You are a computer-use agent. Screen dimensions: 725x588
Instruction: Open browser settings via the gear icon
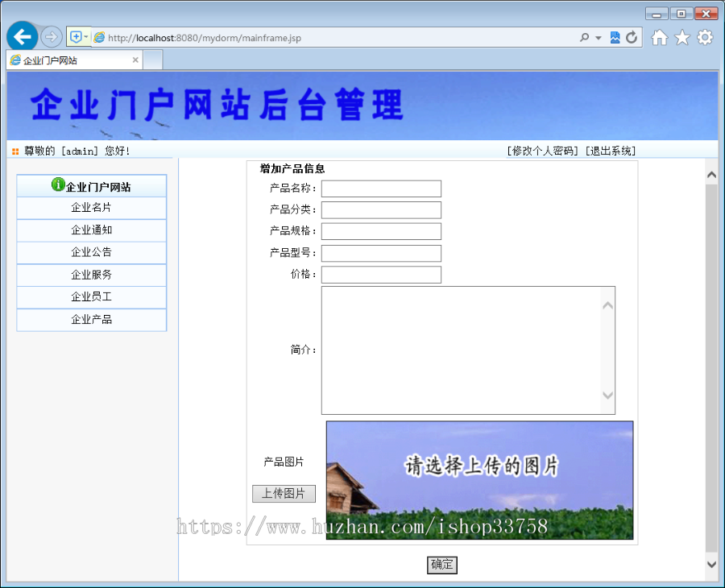(705, 37)
